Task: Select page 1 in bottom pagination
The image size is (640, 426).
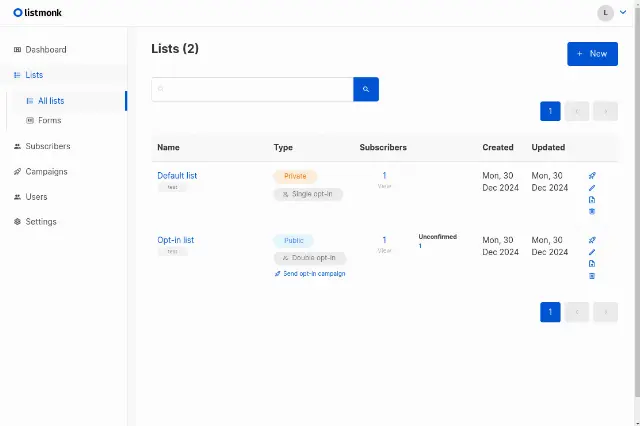Action: pos(550,312)
